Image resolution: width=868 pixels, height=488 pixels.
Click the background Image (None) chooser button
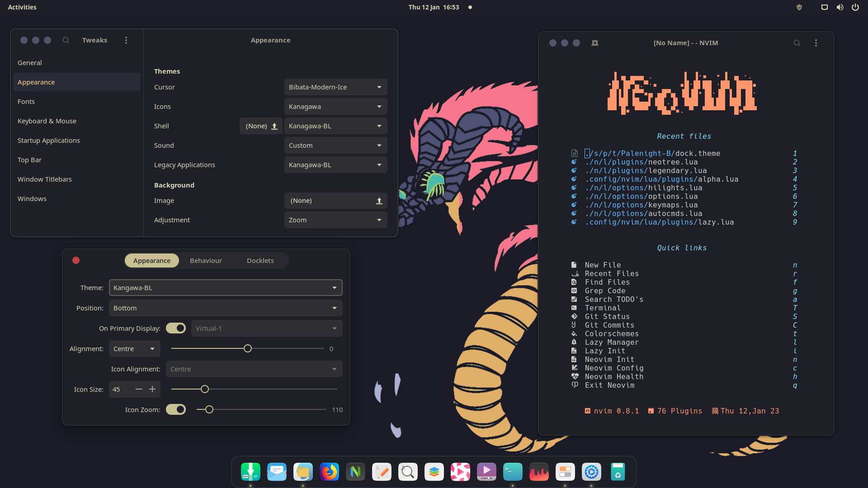tap(336, 201)
